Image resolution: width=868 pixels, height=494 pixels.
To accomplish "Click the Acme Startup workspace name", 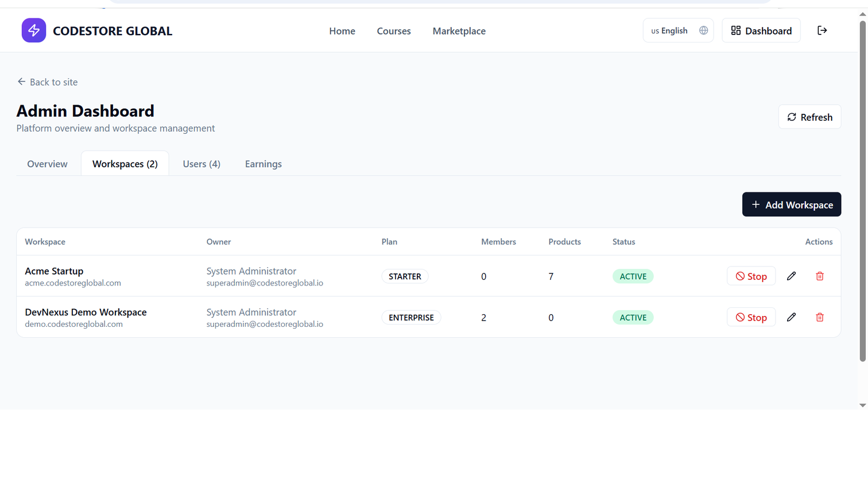I will pos(54,271).
